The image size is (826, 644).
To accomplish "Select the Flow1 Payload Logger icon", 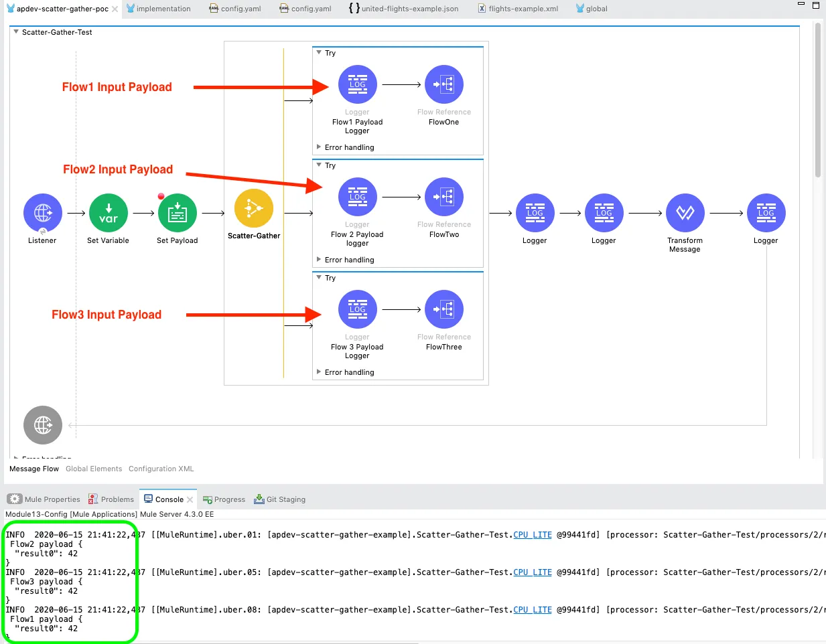I will click(x=358, y=84).
